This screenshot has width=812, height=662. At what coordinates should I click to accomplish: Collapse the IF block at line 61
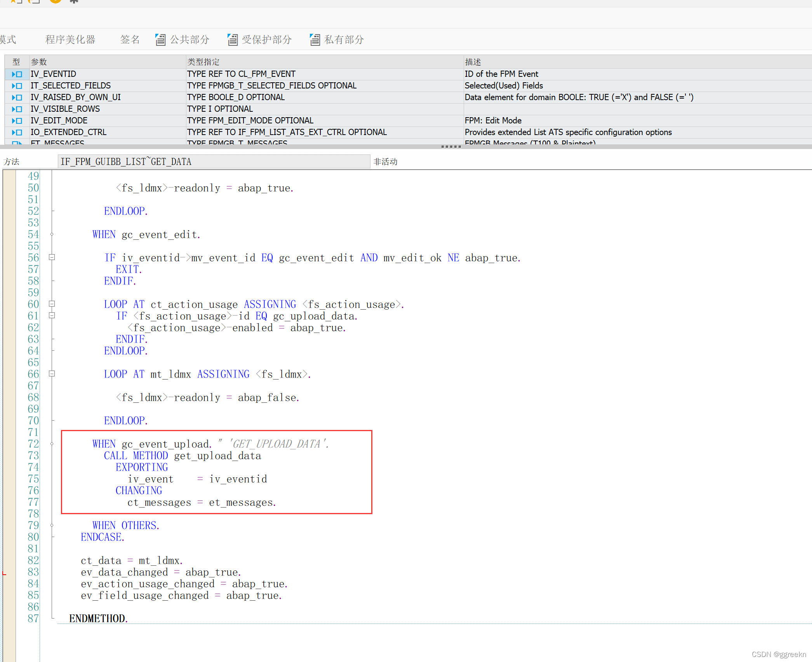point(52,315)
